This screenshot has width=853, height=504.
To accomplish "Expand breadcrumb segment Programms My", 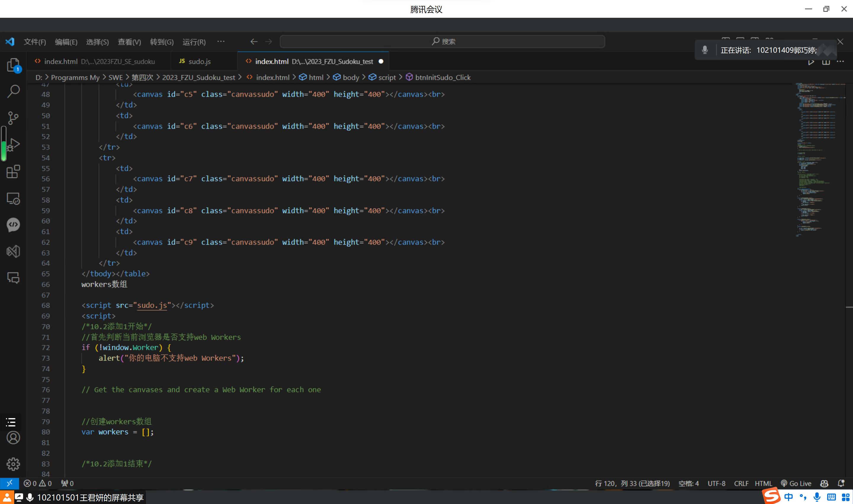I will 75,77.
